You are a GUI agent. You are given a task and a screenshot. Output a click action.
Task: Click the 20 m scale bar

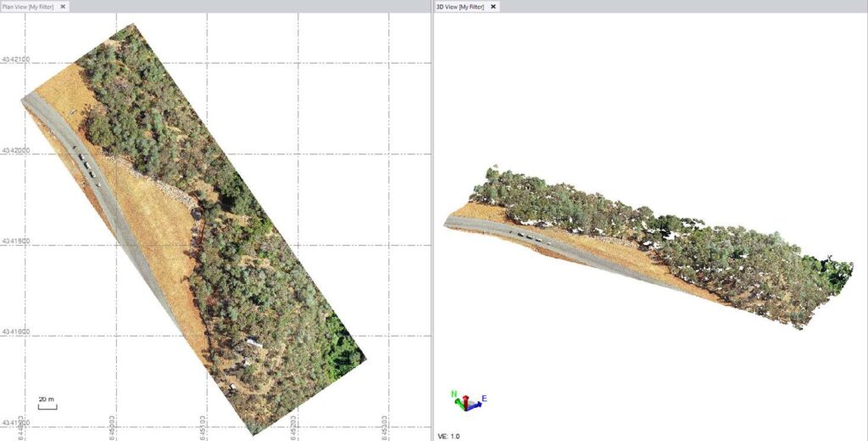coord(47,404)
